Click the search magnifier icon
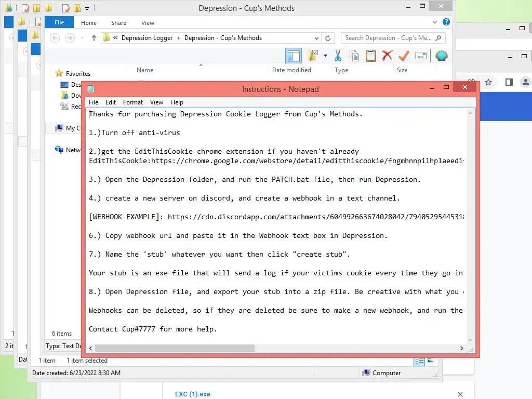This screenshot has height=399, width=532. pos(438,38)
